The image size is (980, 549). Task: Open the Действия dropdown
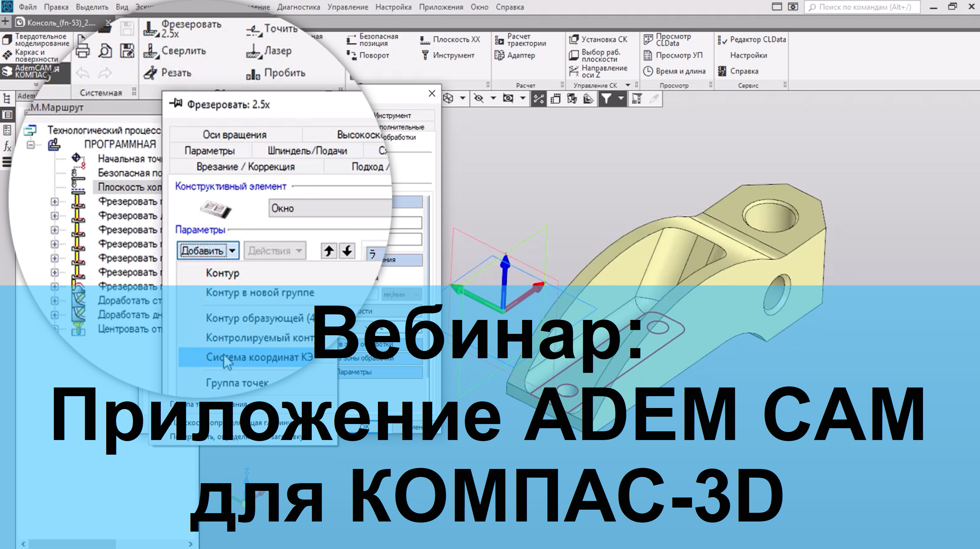click(x=275, y=251)
